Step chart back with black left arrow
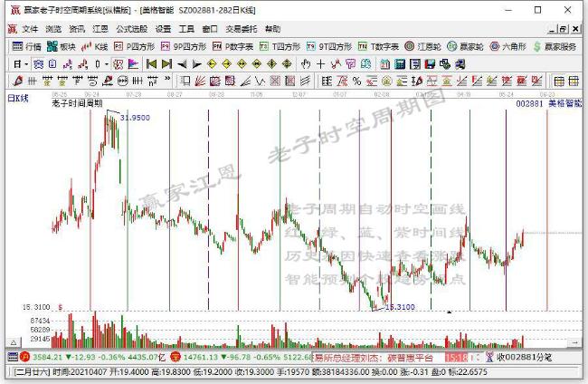 (182, 64)
